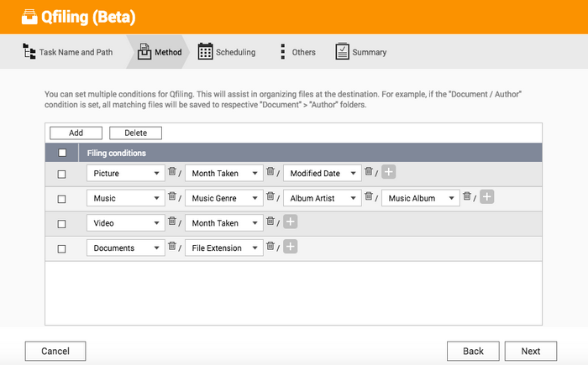Click the Others three-dots icon
The image size is (588, 365).
click(283, 52)
